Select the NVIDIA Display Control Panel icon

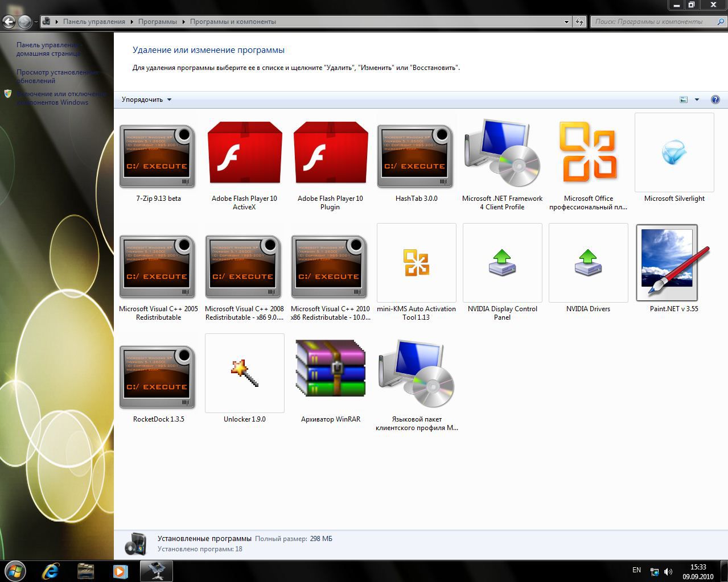[502, 263]
